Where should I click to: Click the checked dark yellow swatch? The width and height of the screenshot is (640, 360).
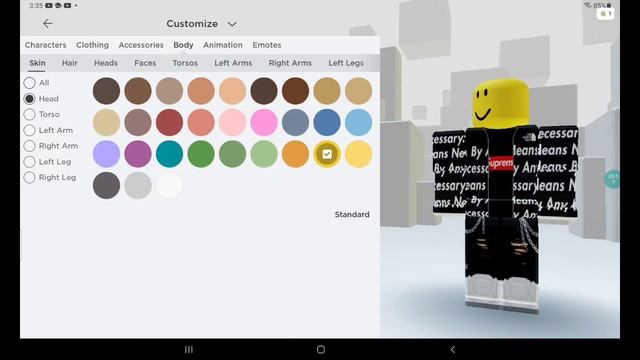tap(327, 154)
